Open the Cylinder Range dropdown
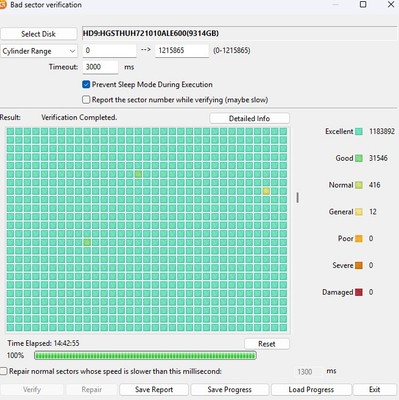399x400 pixels. [39, 51]
